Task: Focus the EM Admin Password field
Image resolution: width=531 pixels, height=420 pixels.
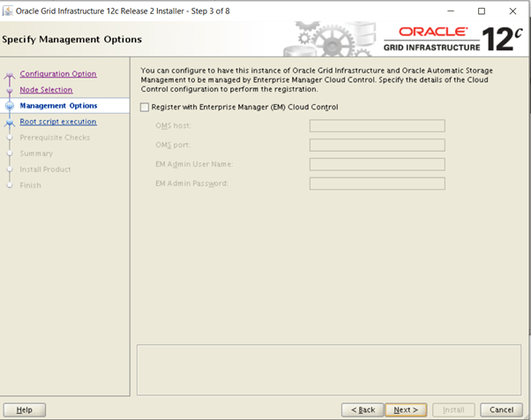Action: click(x=377, y=184)
